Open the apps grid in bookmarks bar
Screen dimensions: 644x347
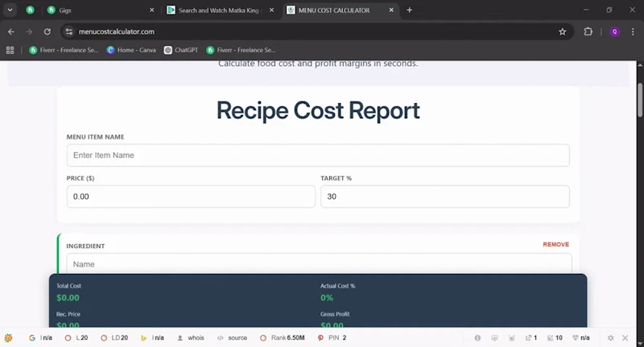10,50
